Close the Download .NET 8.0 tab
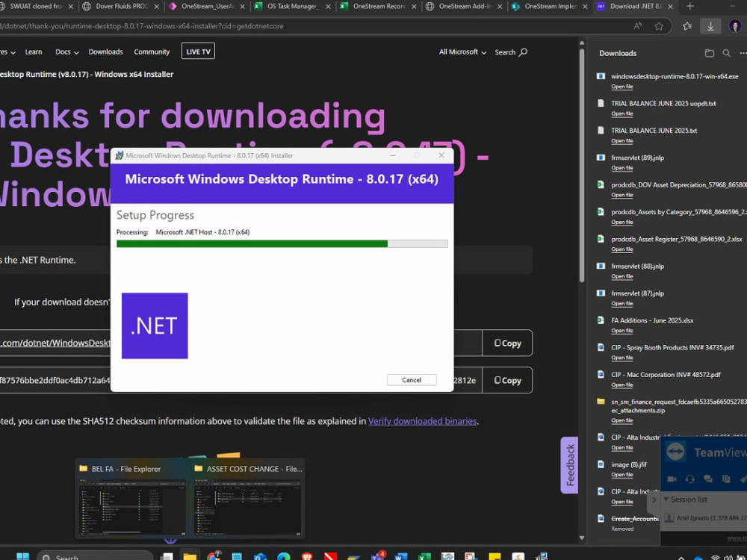 670,7
